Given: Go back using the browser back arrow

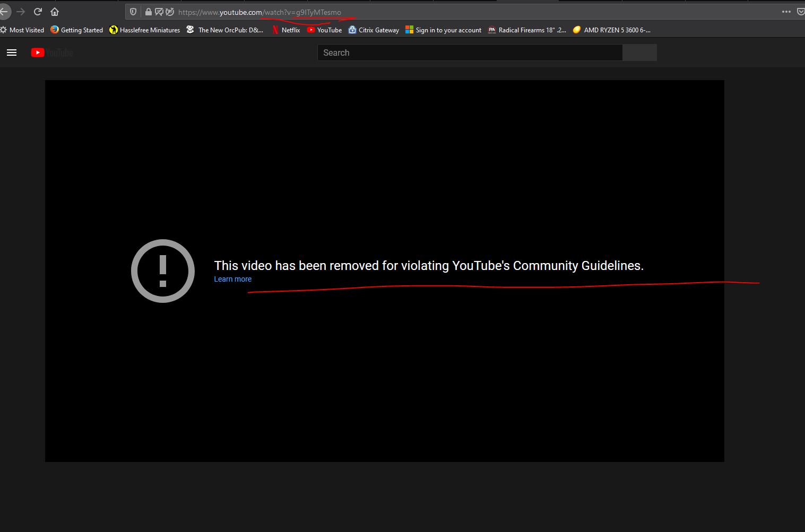Looking at the screenshot, I should click(4, 12).
